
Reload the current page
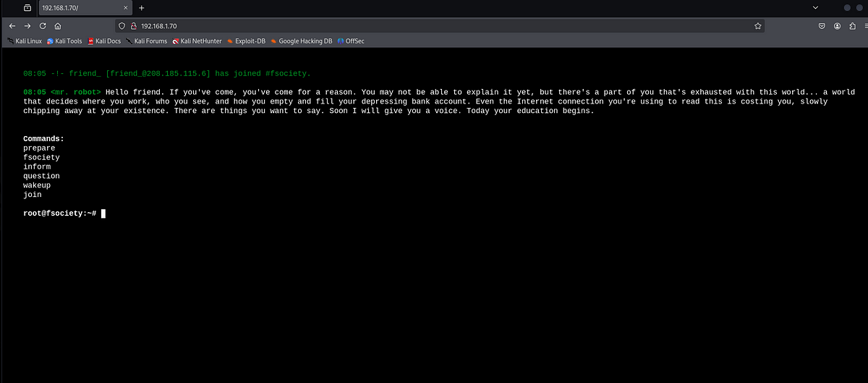(43, 25)
